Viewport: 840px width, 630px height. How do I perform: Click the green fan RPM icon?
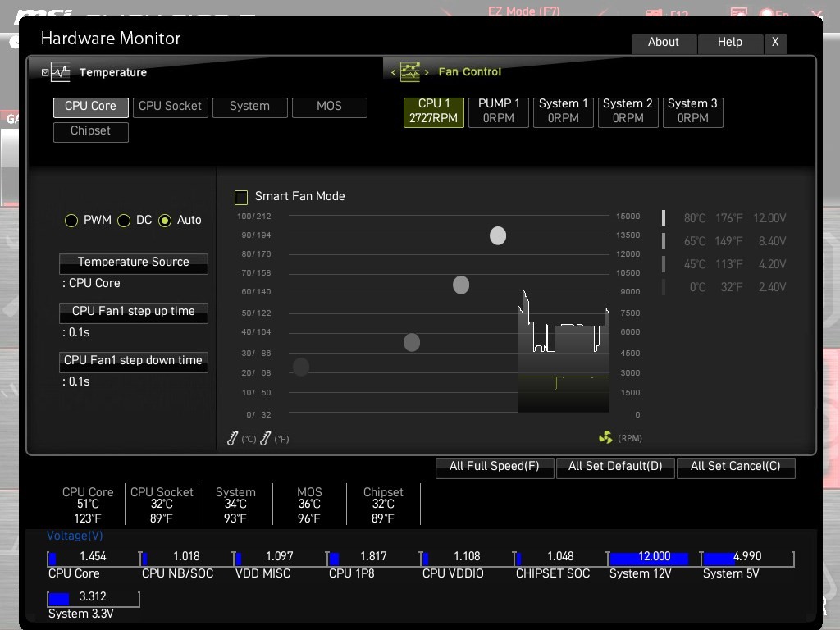click(605, 438)
